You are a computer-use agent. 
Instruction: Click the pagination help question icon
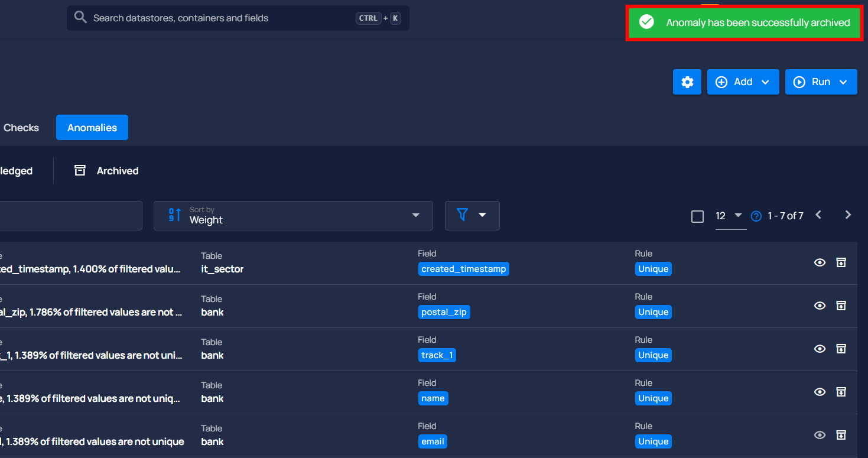[x=756, y=216]
